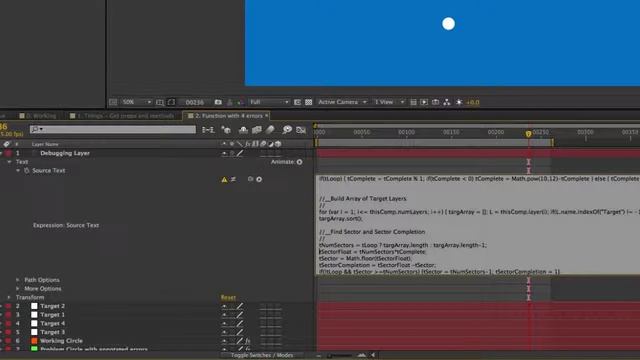
Task: Click the Always Preview This View icon
Action: 113,102
